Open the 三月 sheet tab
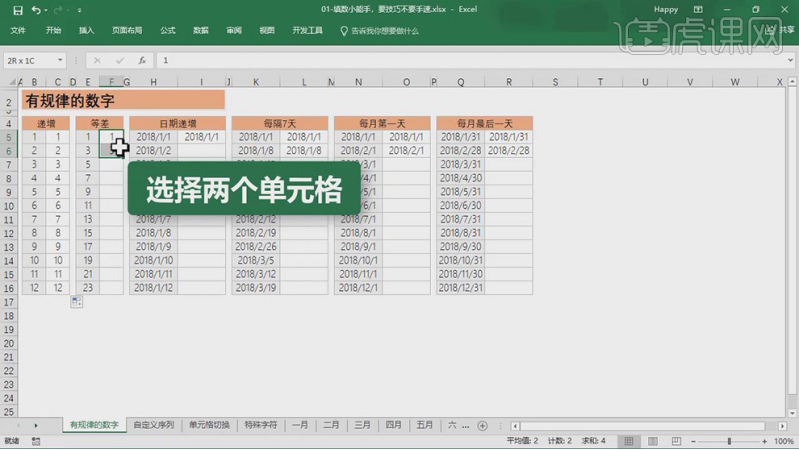Image resolution: width=799 pixels, height=450 pixels. pos(362,425)
